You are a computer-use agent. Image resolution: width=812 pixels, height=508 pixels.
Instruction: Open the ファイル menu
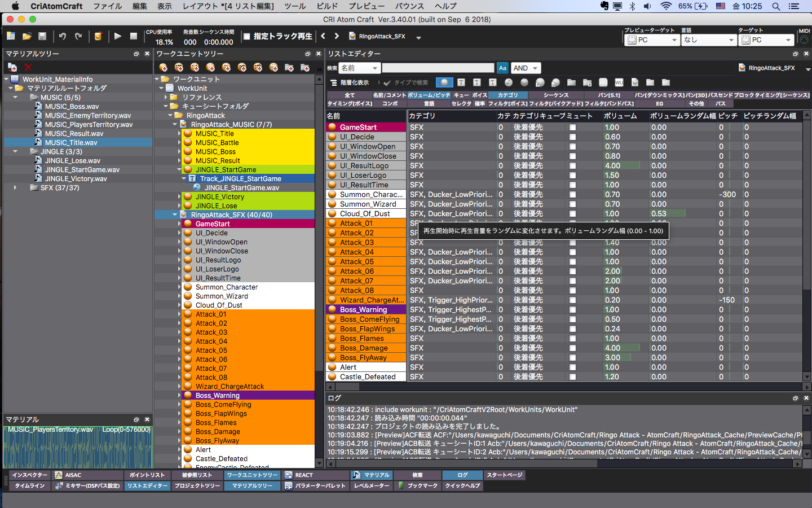click(107, 6)
